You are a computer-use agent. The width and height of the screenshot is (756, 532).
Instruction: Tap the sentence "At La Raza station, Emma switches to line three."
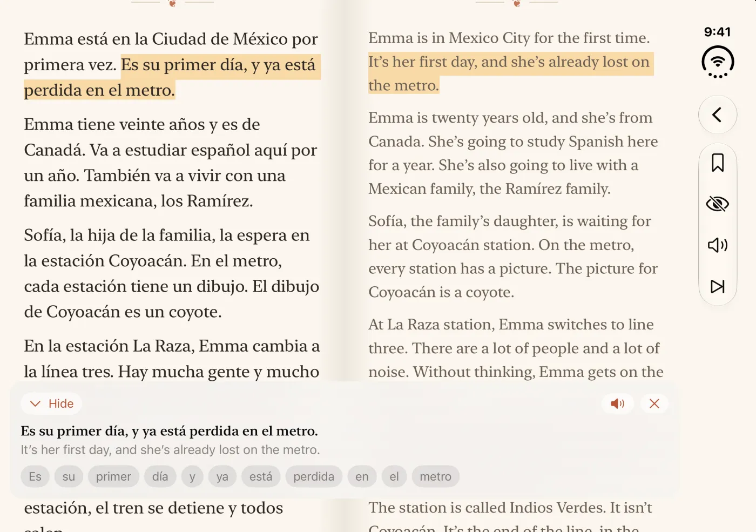click(511, 336)
